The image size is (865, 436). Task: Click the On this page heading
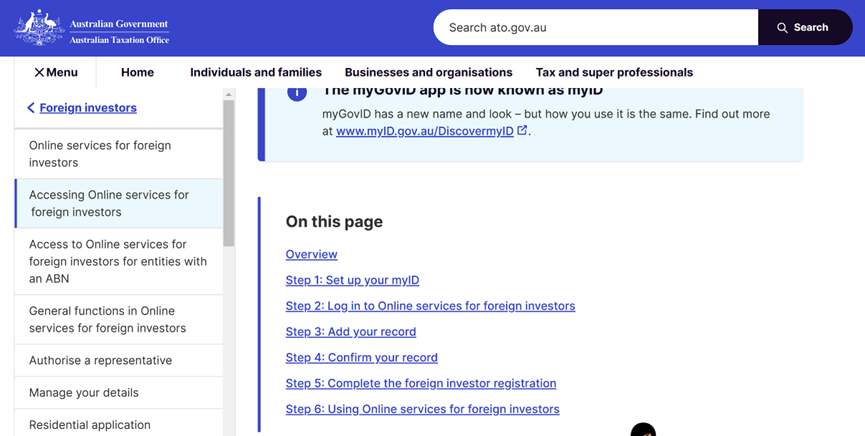coord(334,222)
